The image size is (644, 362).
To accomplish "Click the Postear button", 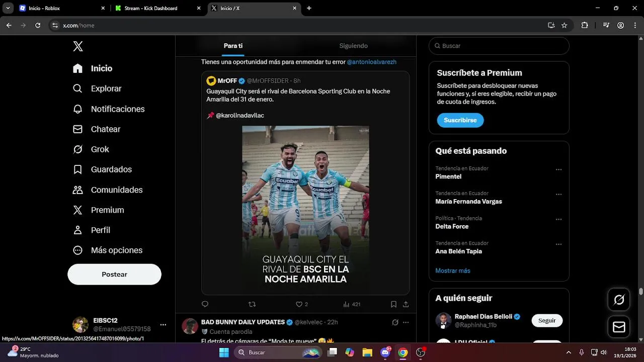I will pos(114,274).
